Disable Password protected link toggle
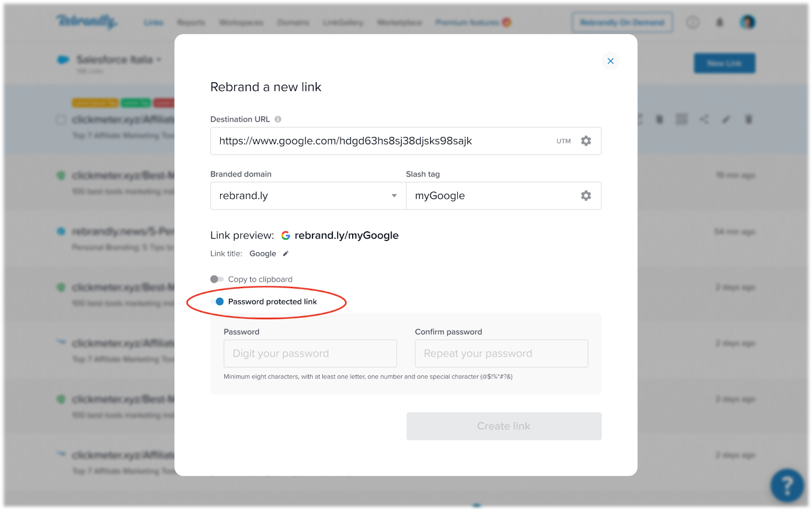The height and width of the screenshot is (510, 812). 217,301
